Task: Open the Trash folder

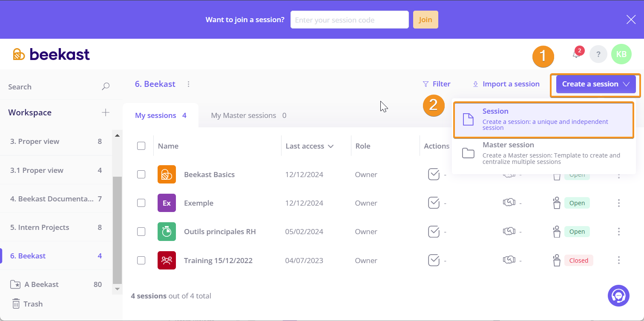Action: [x=27, y=304]
